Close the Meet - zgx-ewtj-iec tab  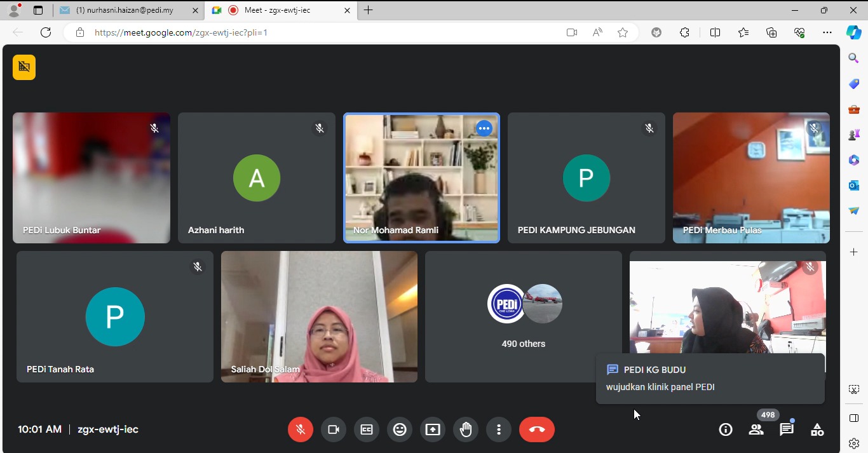click(347, 10)
